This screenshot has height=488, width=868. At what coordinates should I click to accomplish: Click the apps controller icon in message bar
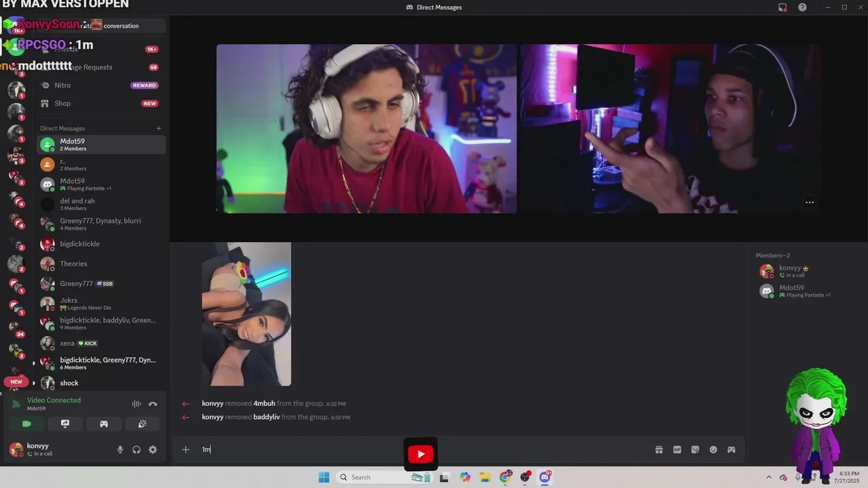(x=732, y=449)
